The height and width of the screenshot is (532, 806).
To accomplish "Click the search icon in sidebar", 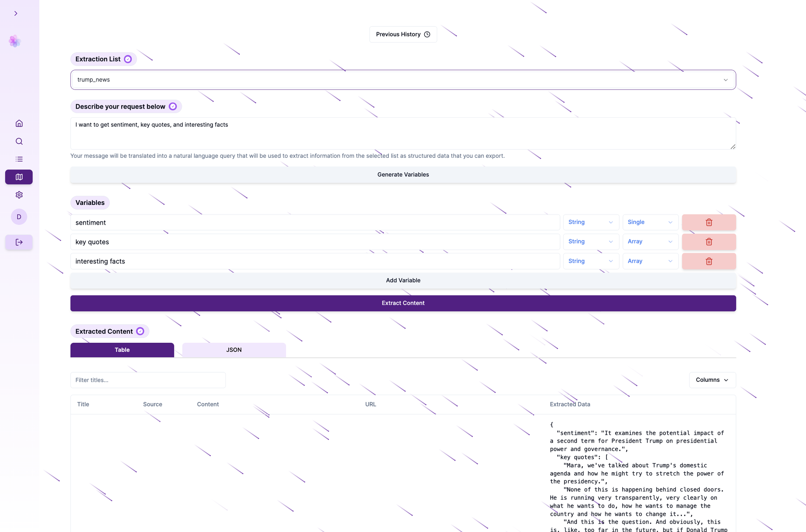I will [x=18, y=141].
